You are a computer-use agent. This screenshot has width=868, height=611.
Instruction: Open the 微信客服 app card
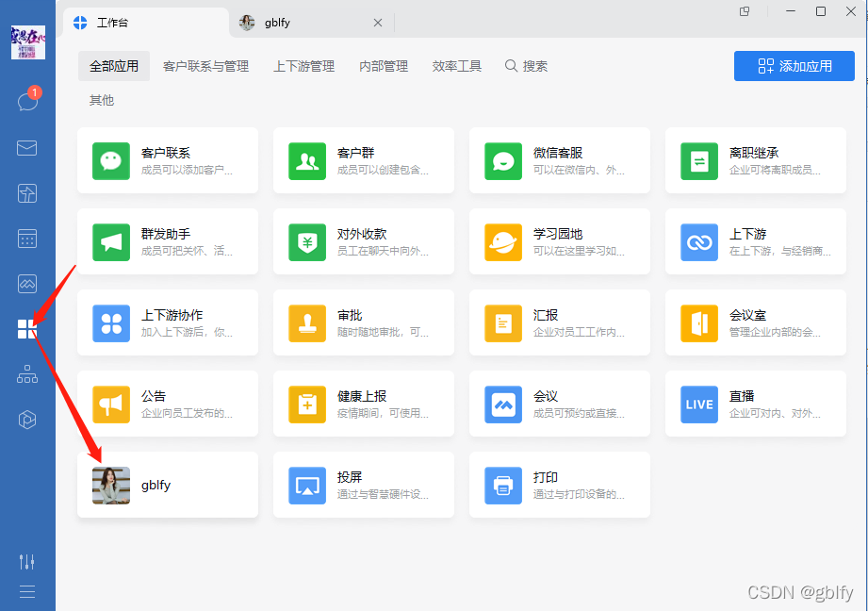pyautogui.click(x=560, y=160)
